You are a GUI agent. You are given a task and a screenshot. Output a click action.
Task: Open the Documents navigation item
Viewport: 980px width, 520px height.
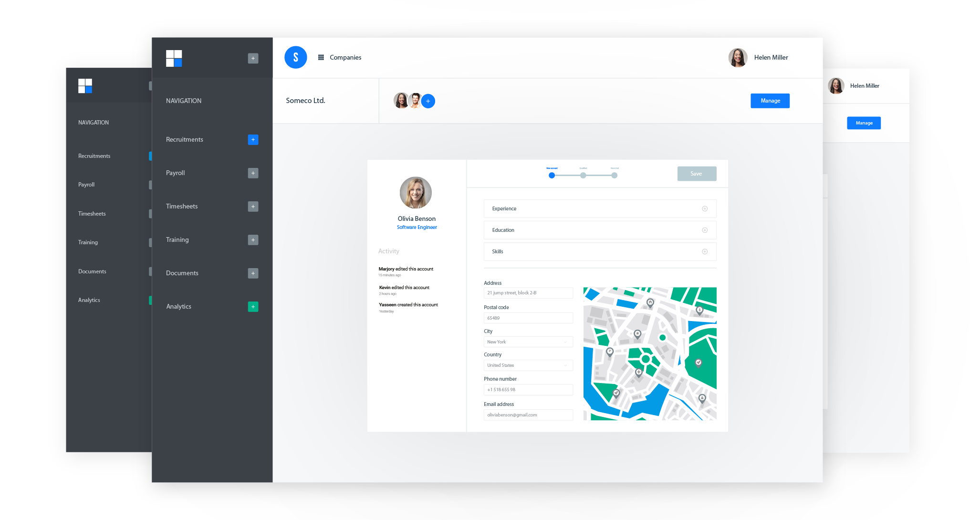[x=182, y=273]
